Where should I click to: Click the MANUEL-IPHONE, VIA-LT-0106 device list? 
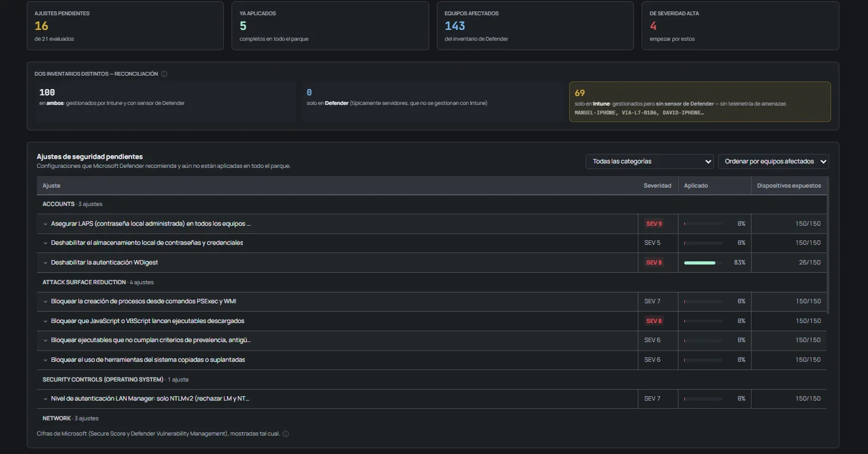click(639, 113)
